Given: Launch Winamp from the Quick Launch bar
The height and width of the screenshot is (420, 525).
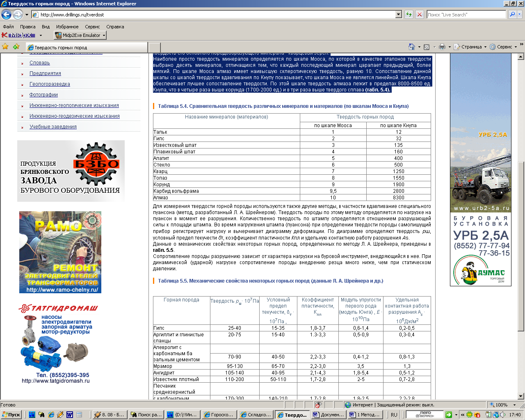Looking at the screenshot, I should click(60, 415).
